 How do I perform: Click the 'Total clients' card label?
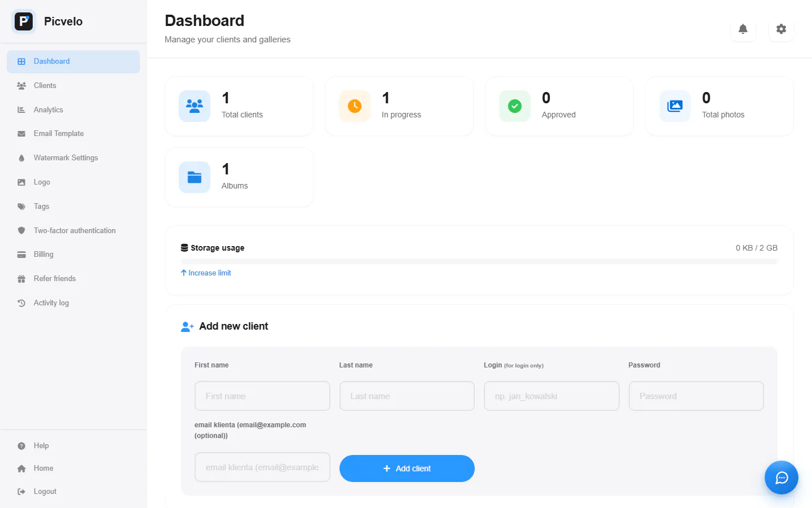tap(242, 115)
